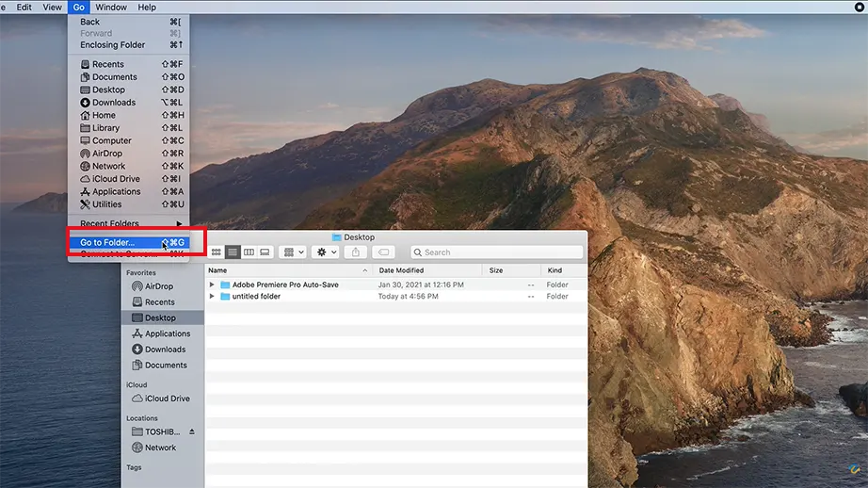The image size is (868, 488).
Task: Click the menu bar status icon at right
Action: point(860,8)
